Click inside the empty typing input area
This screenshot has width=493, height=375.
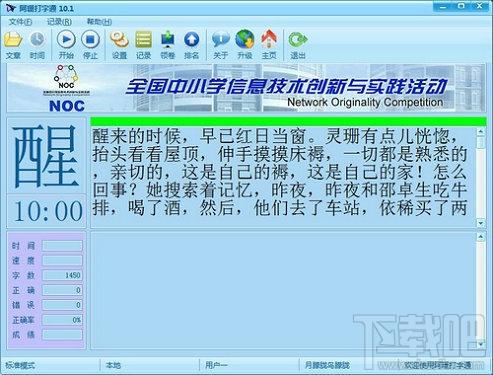point(283,290)
